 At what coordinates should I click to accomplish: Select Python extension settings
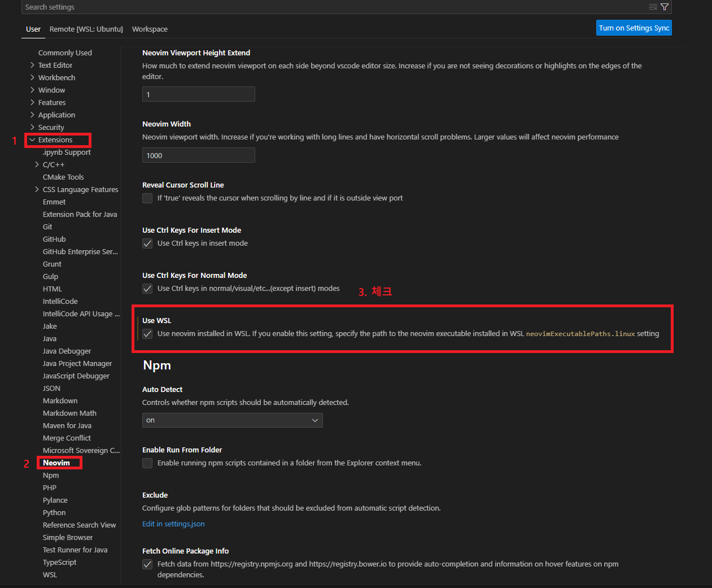click(x=54, y=512)
